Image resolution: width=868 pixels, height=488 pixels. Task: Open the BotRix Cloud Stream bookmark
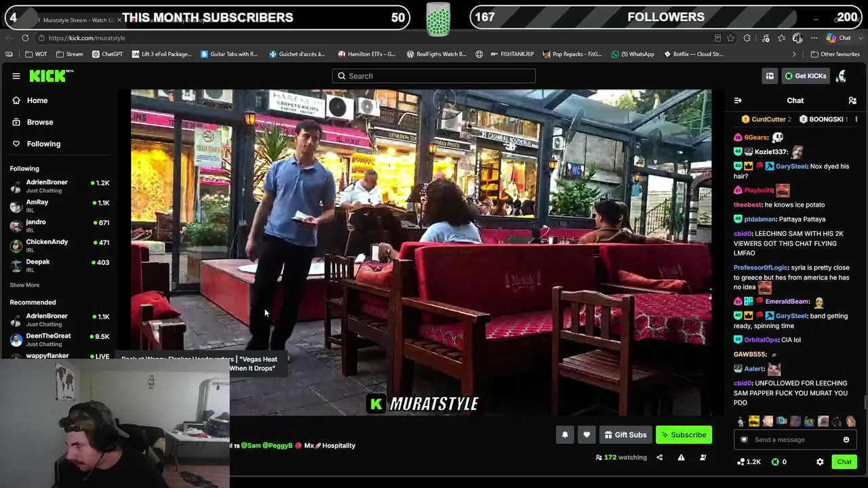tap(693, 54)
